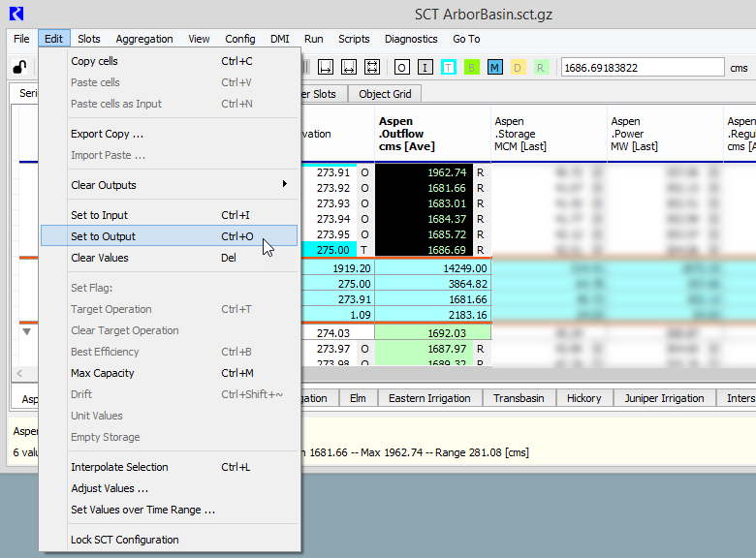
Task: Click the unlock padlock icon
Action: tap(19, 68)
